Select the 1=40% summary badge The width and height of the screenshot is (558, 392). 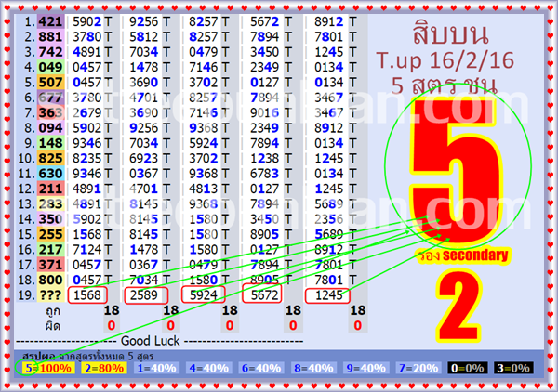click(156, 368)
